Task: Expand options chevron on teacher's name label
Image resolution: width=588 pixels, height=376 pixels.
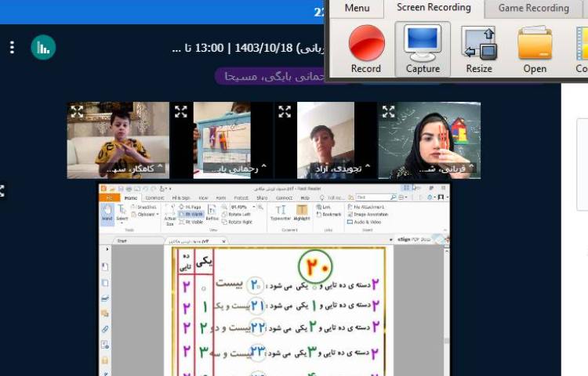Action: tap(471, 168)
